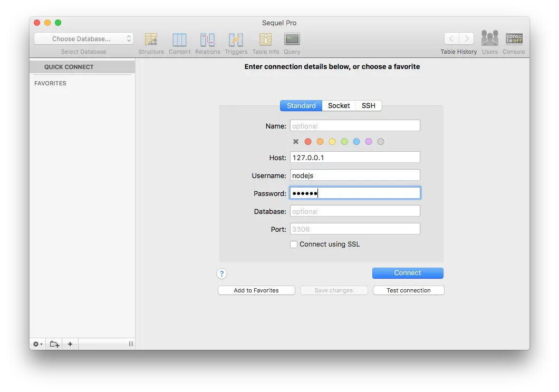The height and width of the screenshot is (392, 559).
Task: Expand the Choose Database dropdown
Action: click(84, 38)
